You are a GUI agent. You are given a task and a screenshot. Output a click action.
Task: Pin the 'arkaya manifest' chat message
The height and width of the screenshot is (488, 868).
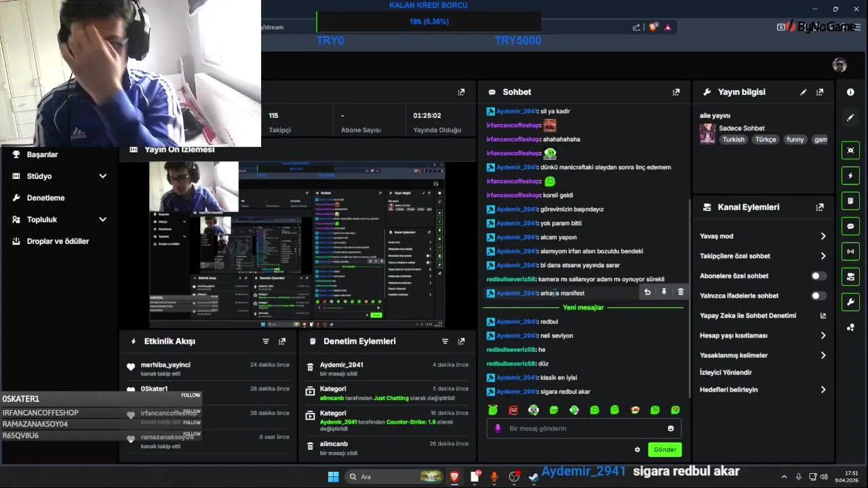[x=664, y=292]
